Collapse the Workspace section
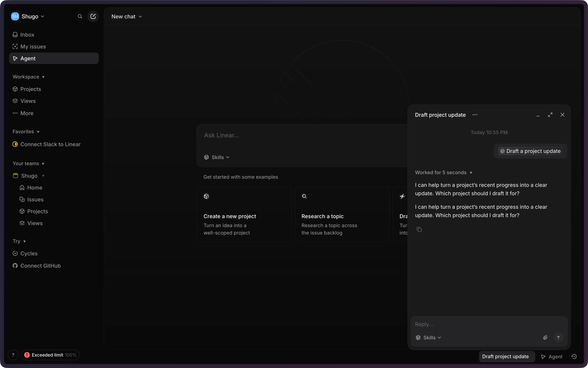 [x=29, y=77]
